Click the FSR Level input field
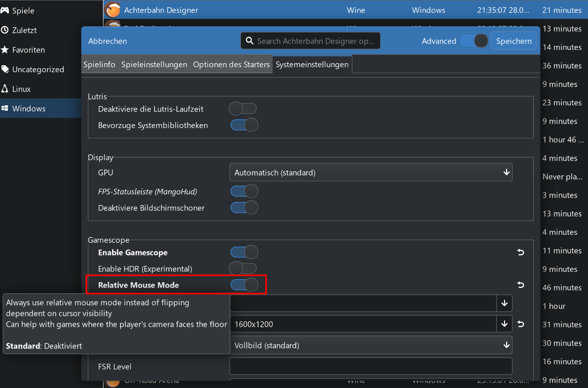 (x=371, y=366)
